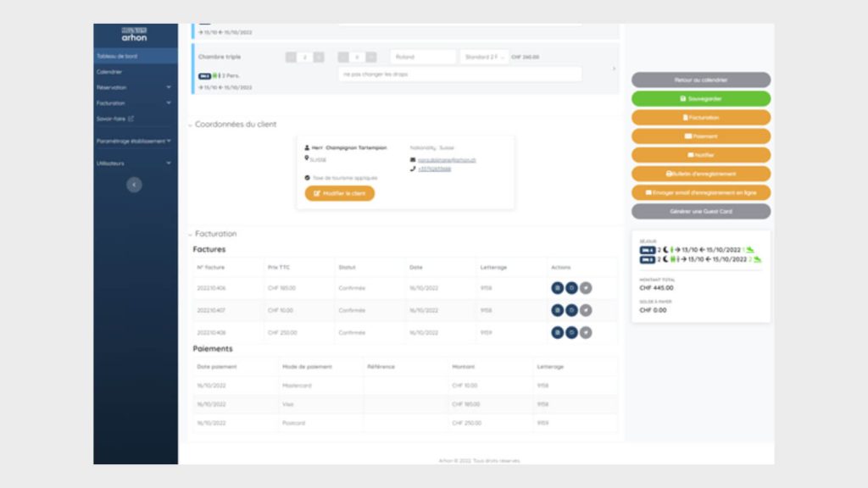
Task: Click the second dark-blue action icon for invoice 202210408
Action: (x=571, y=332)
